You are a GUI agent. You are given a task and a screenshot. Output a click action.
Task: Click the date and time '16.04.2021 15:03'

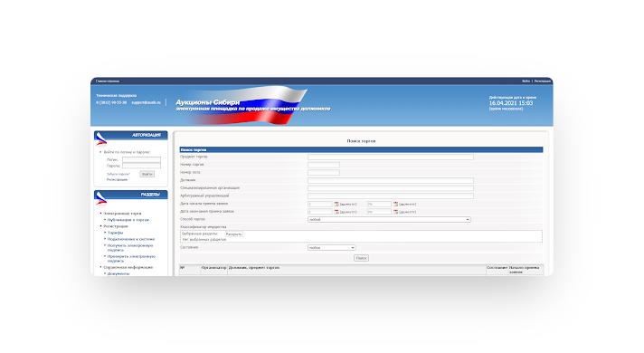point(511,103)
